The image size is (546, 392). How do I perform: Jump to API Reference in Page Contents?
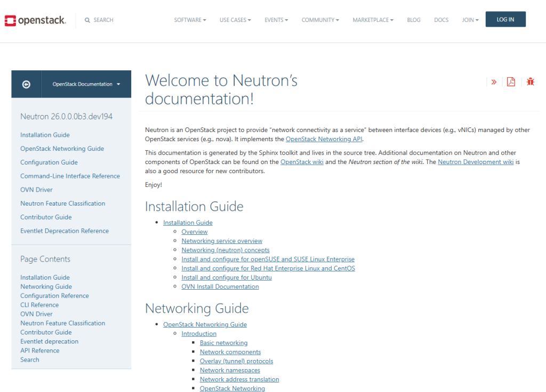[x=39, y=350]
